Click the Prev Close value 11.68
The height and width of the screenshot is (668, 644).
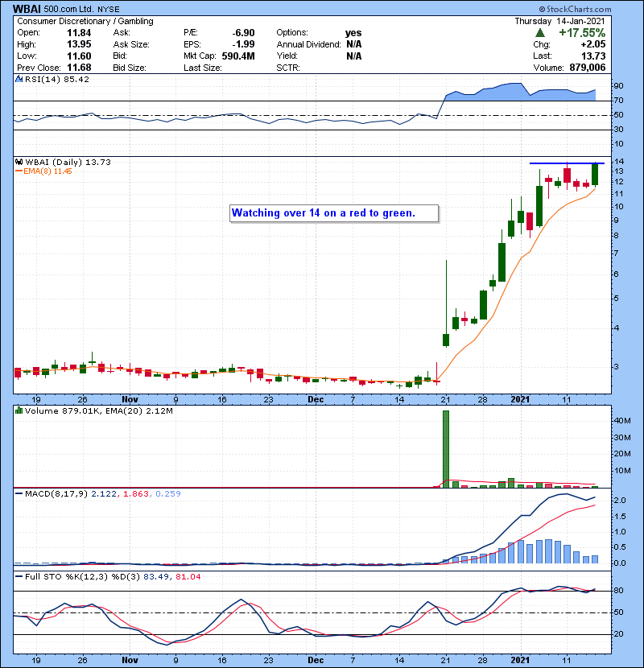click(79, 68)
